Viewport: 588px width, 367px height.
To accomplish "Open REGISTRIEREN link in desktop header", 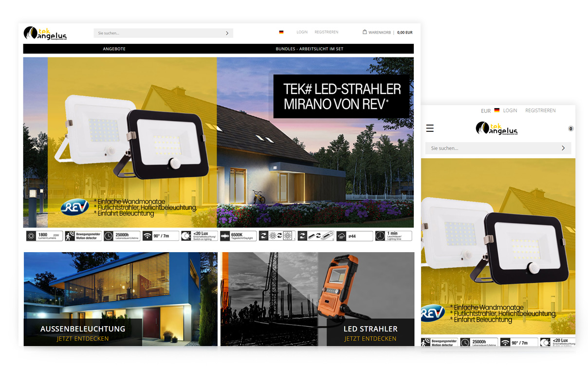I will [x=326, y=32].
